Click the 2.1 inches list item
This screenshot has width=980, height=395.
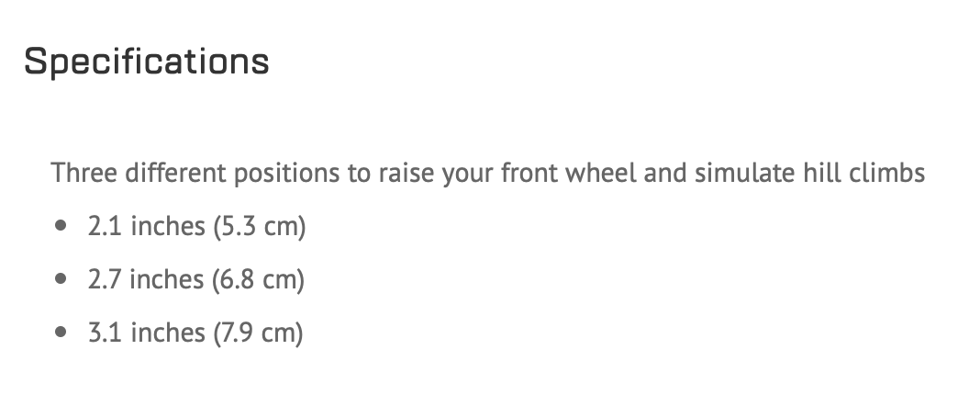(x=197, y=226)
